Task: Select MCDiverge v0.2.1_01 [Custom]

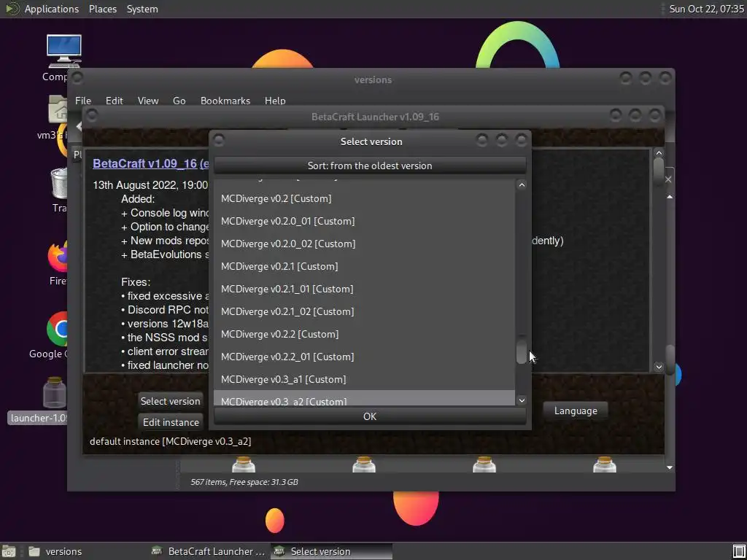Action: [364, 289]
